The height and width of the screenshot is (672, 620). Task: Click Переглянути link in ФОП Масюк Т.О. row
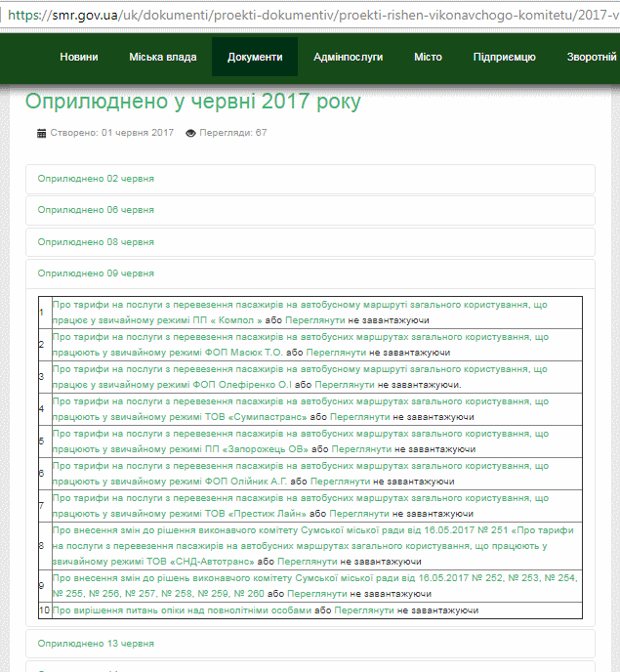[336, 353]
